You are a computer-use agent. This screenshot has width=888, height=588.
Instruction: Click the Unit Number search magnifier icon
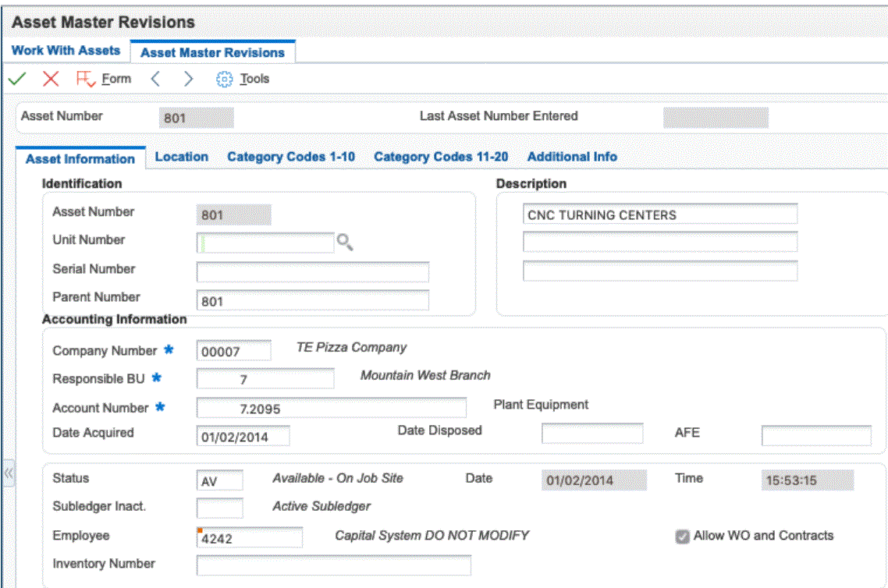[345, 243]
